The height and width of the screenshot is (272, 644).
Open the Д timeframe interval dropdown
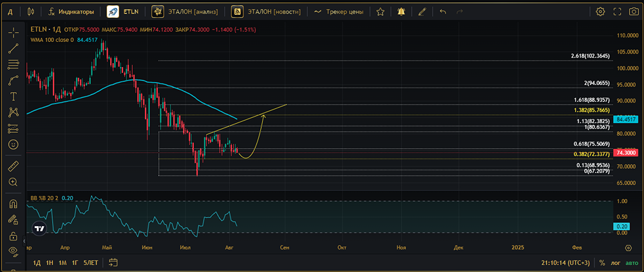pos(10,12)
